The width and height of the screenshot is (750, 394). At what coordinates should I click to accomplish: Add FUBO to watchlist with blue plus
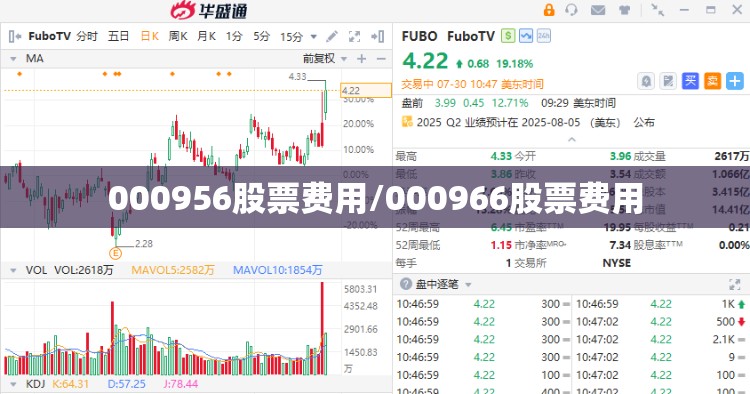tap(735, 81)
